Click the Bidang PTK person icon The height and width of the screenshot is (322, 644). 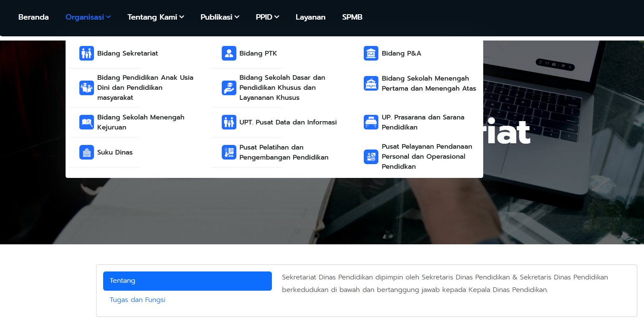[229, 53]
